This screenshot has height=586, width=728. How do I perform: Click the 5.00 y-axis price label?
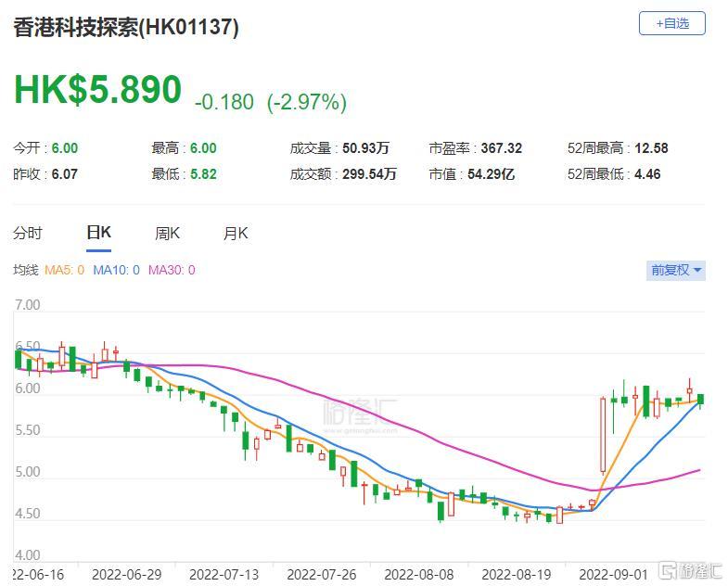28,472
